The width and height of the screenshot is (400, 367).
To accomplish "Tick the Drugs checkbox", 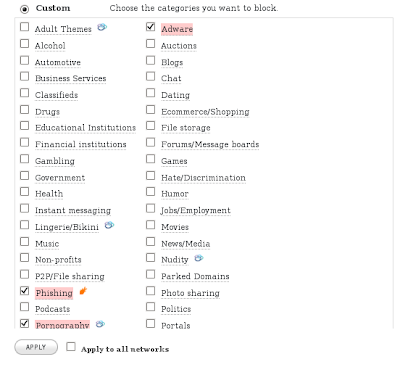I will pos(24,109).
